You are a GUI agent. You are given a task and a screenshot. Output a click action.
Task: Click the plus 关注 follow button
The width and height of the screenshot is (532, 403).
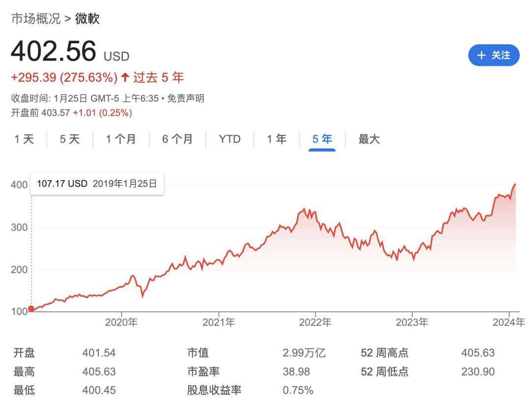(x=494, y=55)
